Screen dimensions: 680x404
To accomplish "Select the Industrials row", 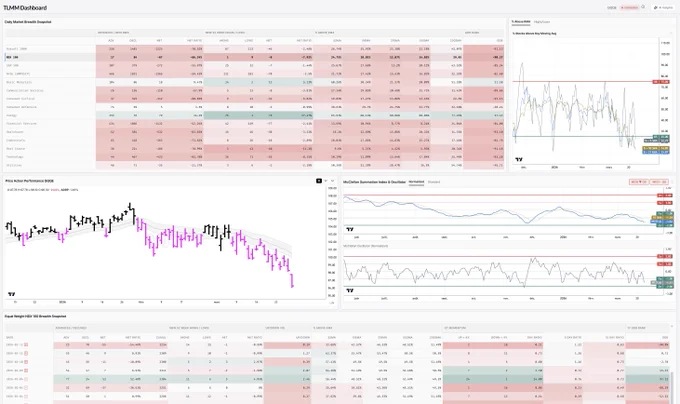I will click(x=254, y=140).
